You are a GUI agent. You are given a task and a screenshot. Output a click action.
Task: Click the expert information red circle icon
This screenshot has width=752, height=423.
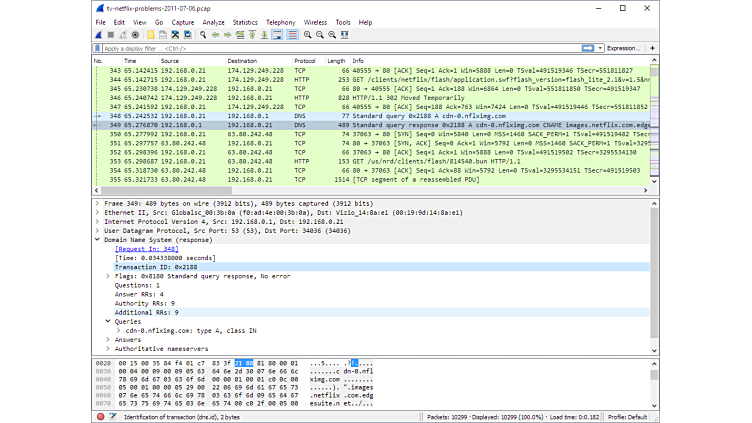click(x=100, y=416)
